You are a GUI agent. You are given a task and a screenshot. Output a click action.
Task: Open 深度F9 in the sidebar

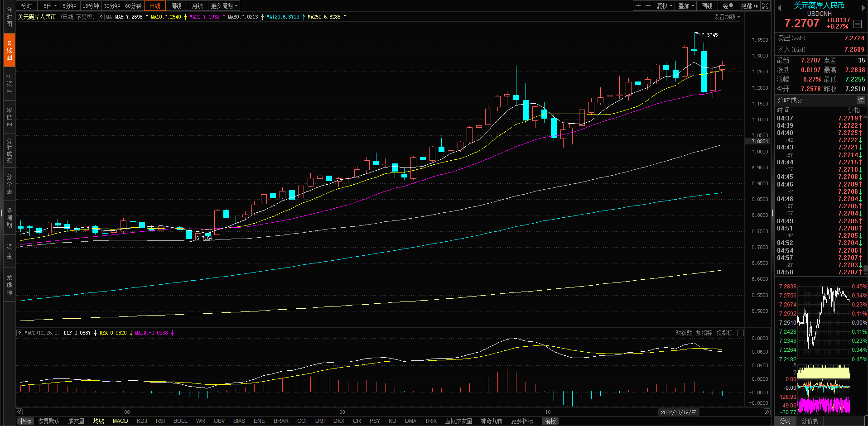coord(9,117)
